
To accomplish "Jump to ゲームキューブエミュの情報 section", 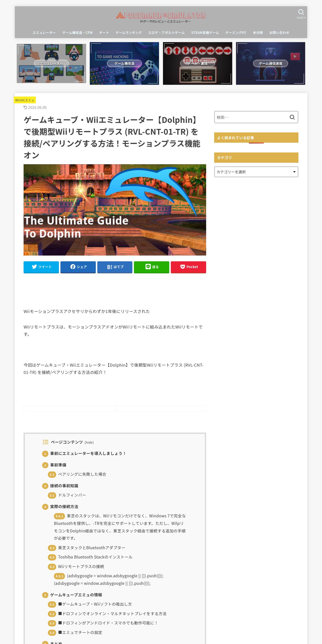I will [x=76, y=595].
